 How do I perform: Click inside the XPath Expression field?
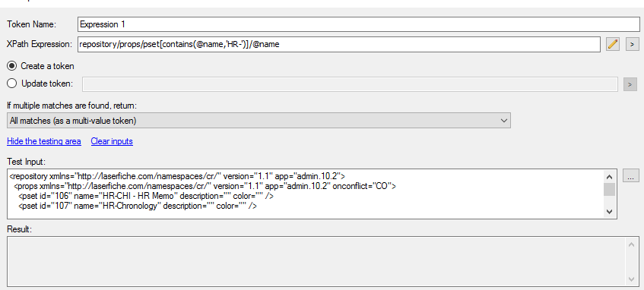[x=339, y=44]
